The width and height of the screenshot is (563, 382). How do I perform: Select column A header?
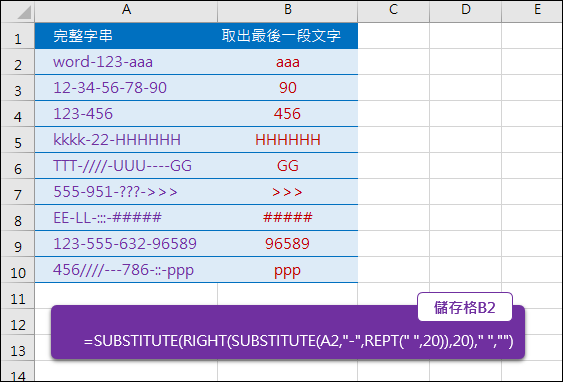tap(126, 11)
